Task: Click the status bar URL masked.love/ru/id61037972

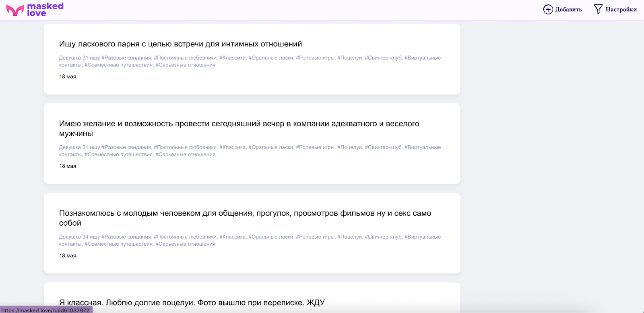Action: point(46,310)
